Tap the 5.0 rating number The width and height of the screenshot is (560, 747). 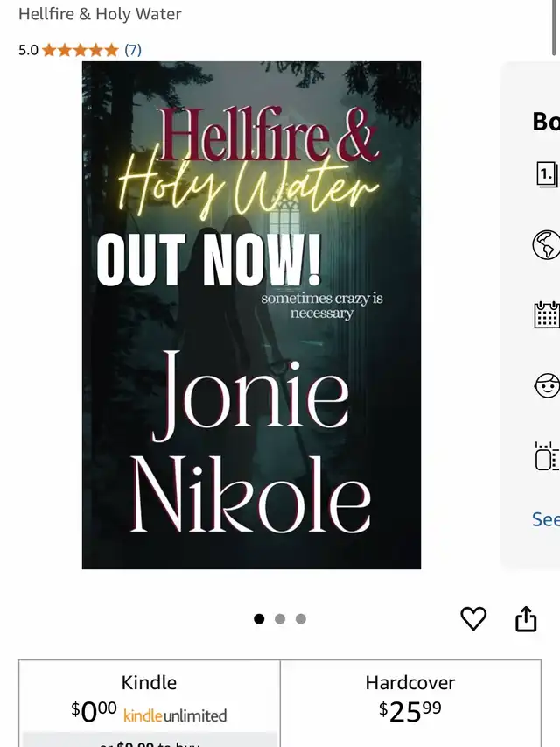click(x=28, y=50)
